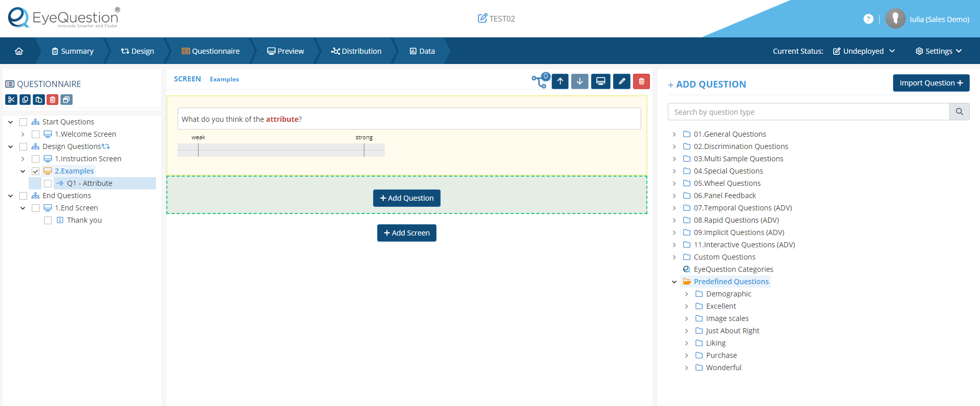Open the Undeployed status dropdown
Screen dimensions: 980x406
pyautogui.click(x=864, y=51)
